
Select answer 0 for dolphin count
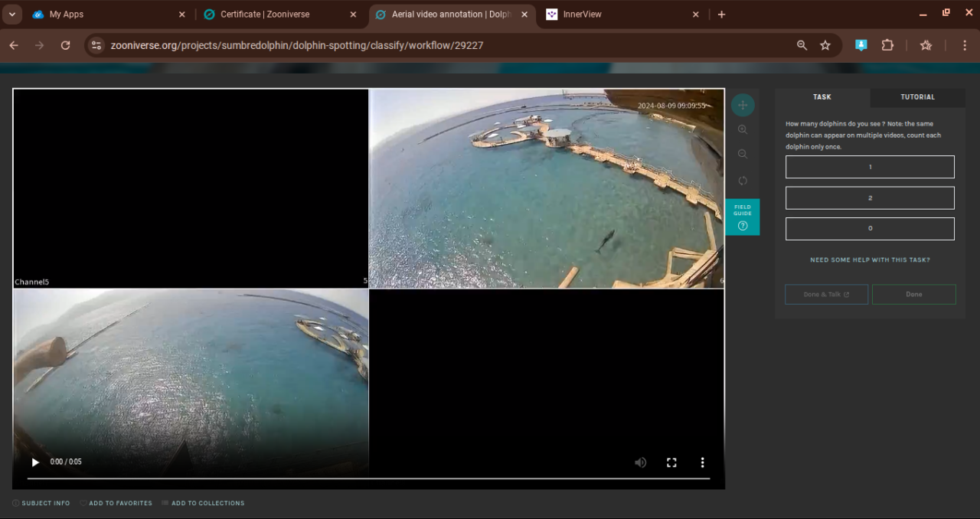(x=870, y=228)
